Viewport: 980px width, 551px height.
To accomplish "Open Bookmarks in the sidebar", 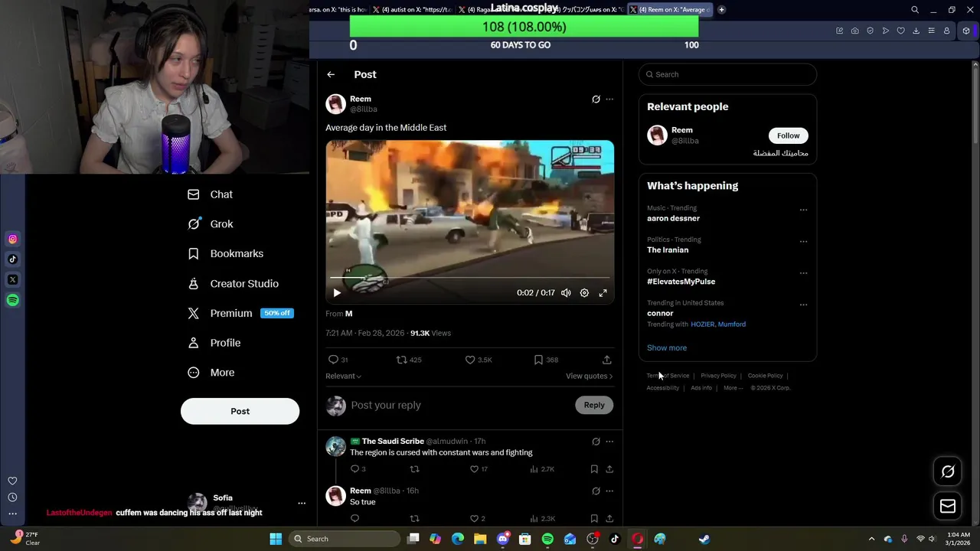I will (x=226, y=253).
